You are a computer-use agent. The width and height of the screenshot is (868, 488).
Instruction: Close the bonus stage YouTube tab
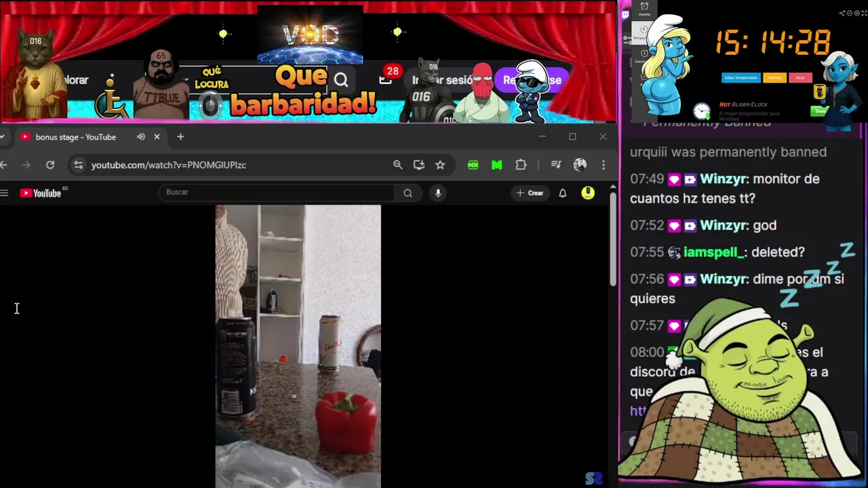point(157,137)
